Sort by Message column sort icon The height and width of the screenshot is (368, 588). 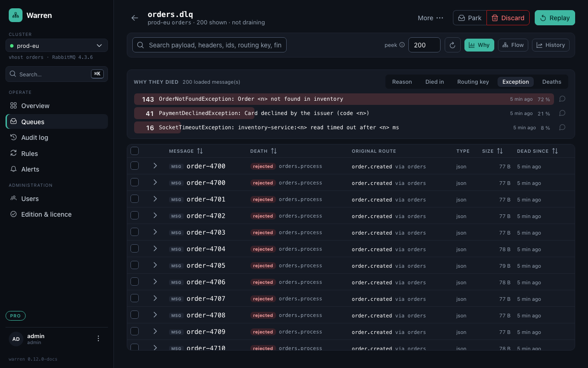coord(200,151)
